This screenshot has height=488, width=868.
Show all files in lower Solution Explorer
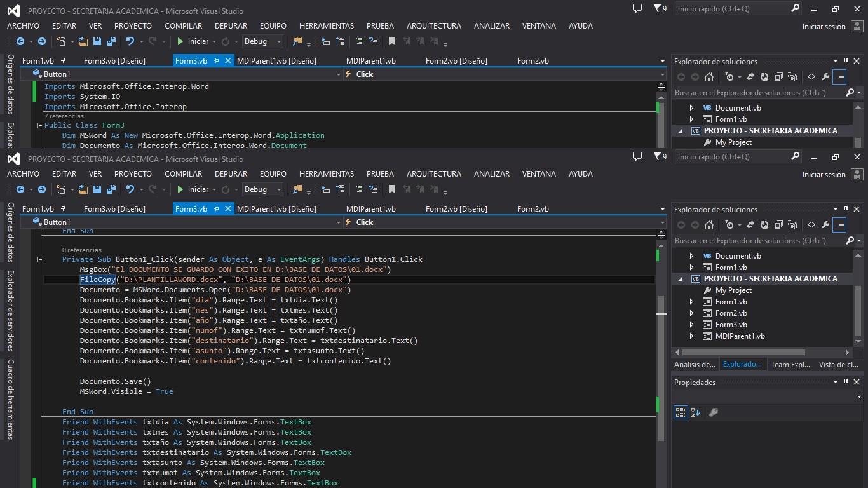coord(793,225)
